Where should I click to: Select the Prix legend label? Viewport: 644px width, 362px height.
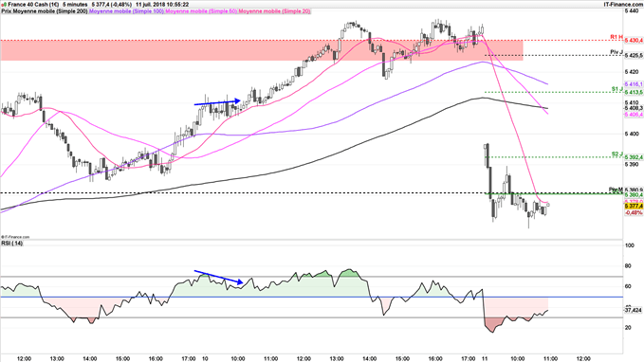[7, 11]
